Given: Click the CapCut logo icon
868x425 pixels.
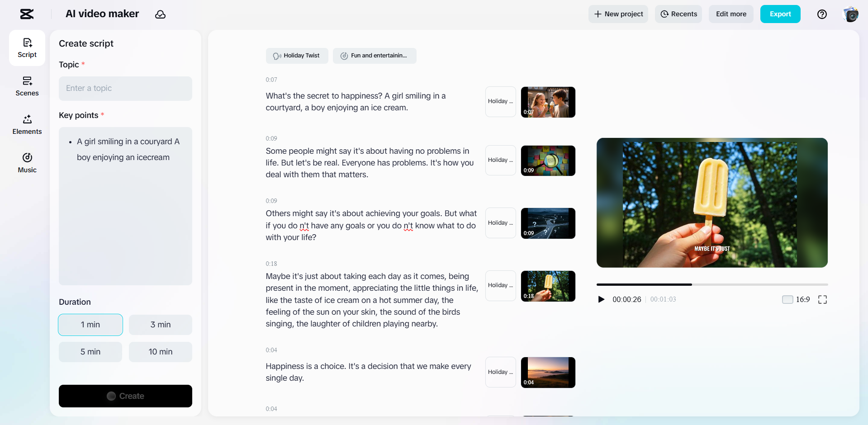Looking at the screenshot, I should click(x=26, y=14).
